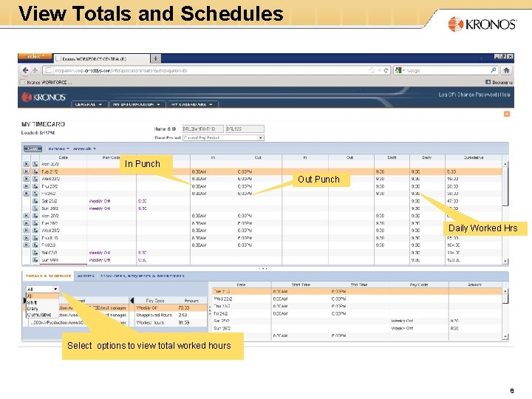Open the Kronos WORKFORCE bookmark
The height and width of the screenshot is (399, 532).
pyautogui.click(x=46, y=82)
